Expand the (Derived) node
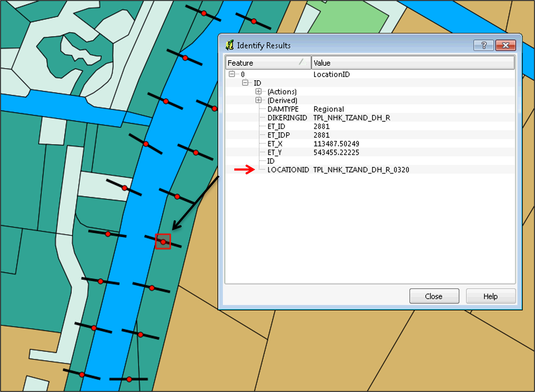 (x=259, y=100)
